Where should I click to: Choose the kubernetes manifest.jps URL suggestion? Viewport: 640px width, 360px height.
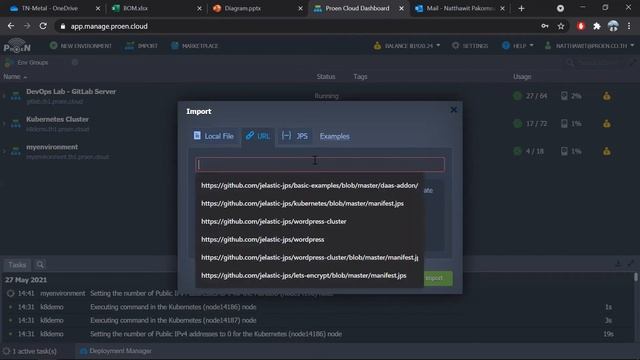tap(309, 203)
